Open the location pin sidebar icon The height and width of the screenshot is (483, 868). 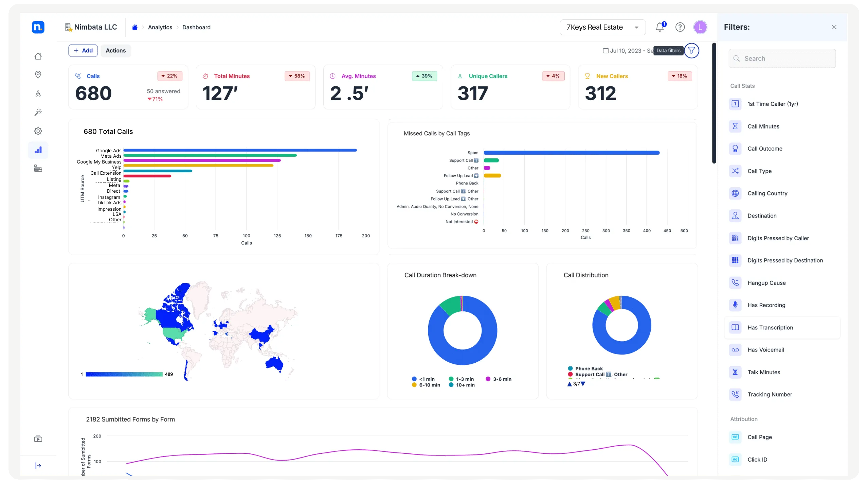(38, 74)
